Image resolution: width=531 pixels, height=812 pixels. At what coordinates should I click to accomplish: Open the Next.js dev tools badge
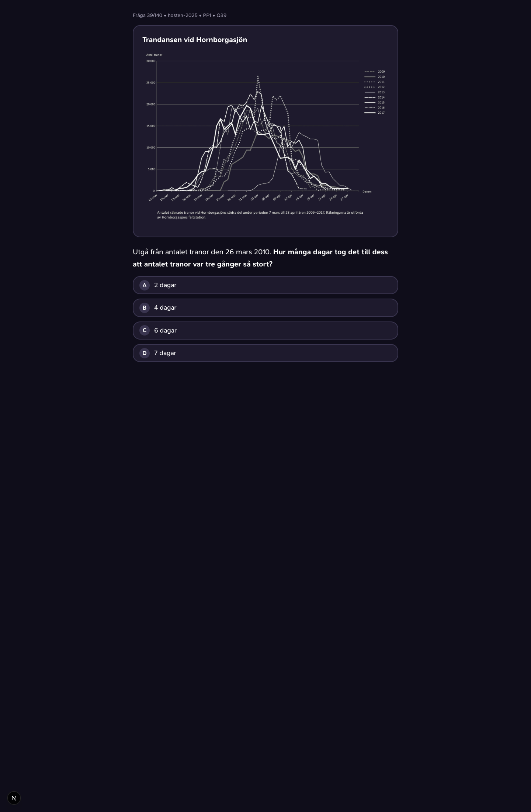14,798
